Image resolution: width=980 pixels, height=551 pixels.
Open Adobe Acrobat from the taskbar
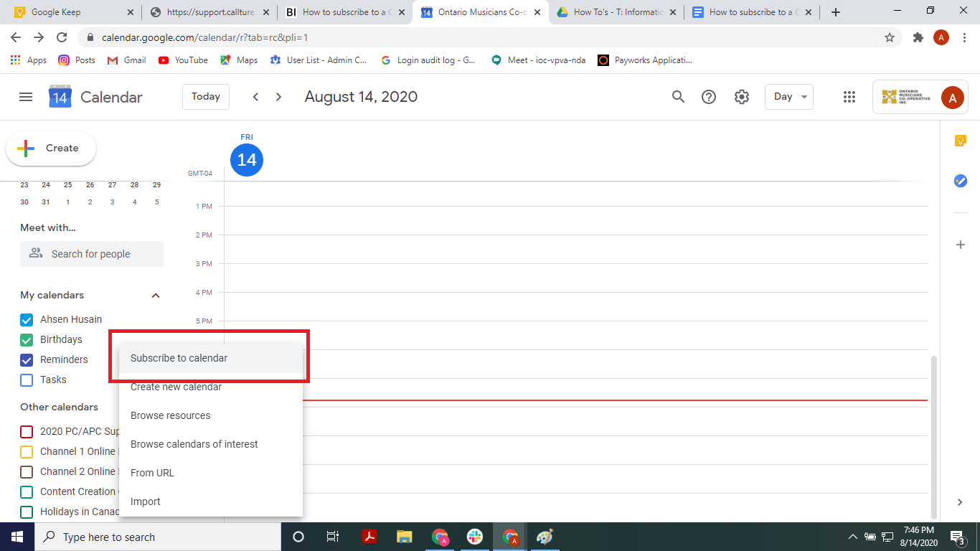click(369, 537)
